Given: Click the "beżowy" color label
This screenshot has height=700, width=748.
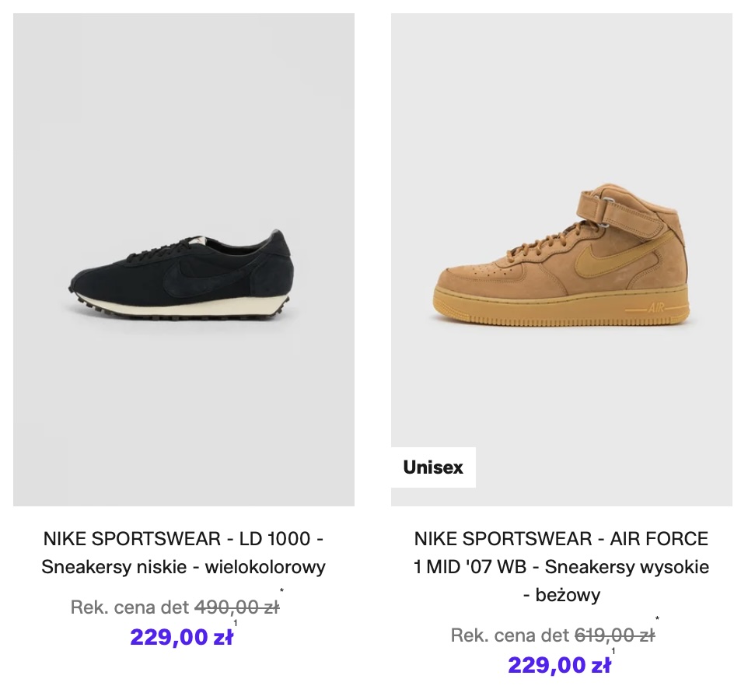Looking at the screenshot, I should click(561, 596).
